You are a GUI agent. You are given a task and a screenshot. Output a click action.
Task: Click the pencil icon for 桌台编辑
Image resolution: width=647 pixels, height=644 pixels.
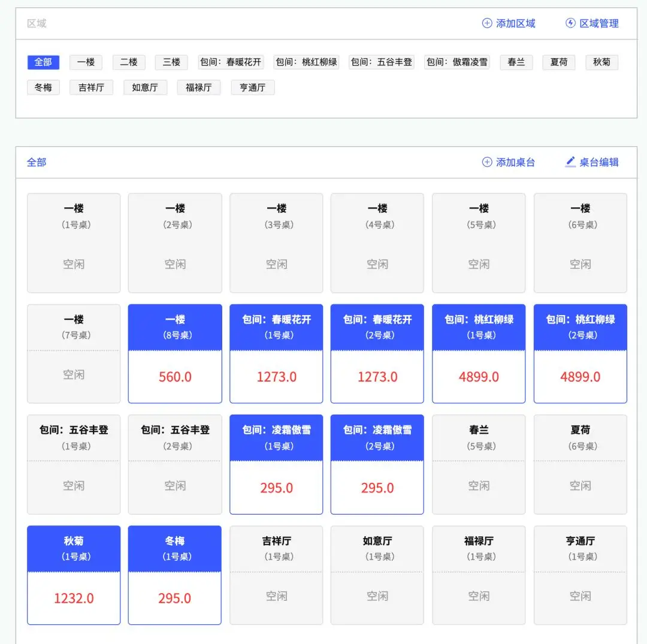pyautogui.click(x=570, y=162)
